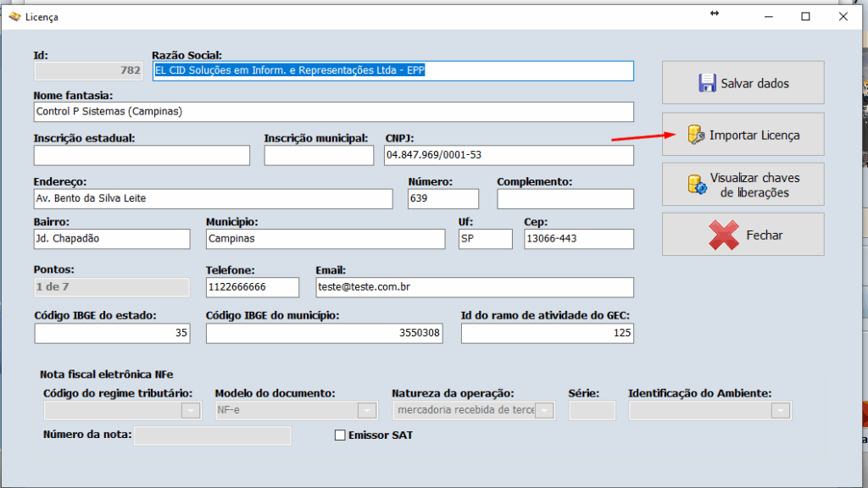Click the Importar Licença button
Viewport: 868px width, 488px height.
(x=743, y=134)
